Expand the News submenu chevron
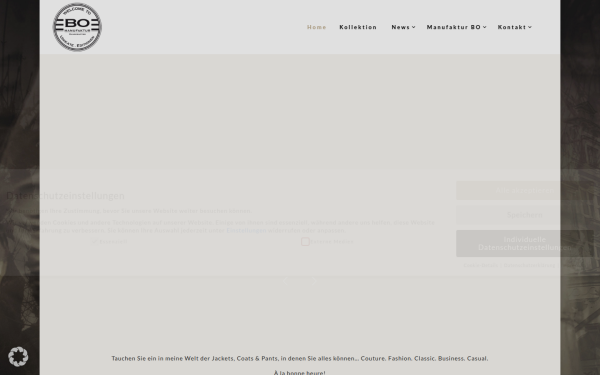This screenshot has width=600, height=375. pos(414,27)
